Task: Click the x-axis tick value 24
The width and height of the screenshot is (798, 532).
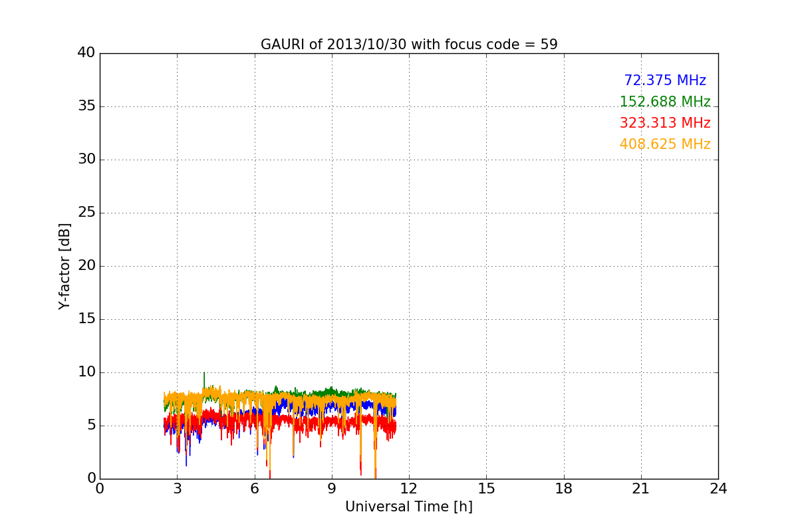Action: (x=718, y=489)
